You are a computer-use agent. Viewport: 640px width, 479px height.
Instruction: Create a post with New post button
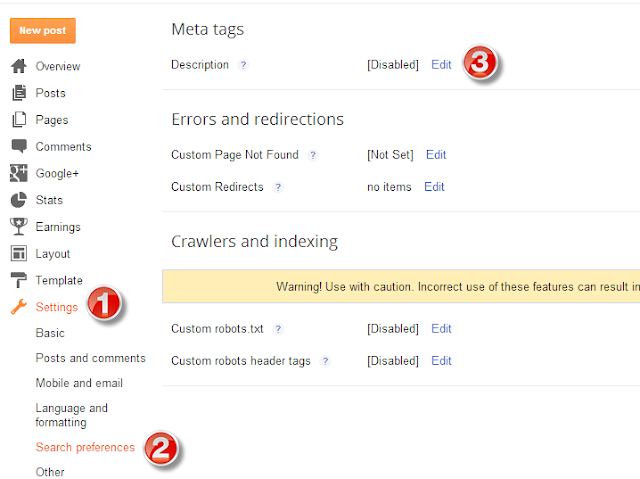pyautogui.click(x=43, y=31)
